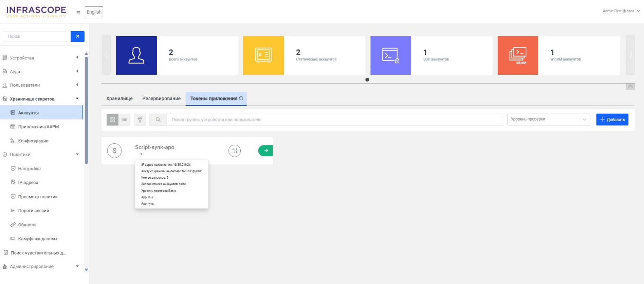The image size is (644, 284).
Task: Collapse the Политики menu
Action: click(41, 154)
